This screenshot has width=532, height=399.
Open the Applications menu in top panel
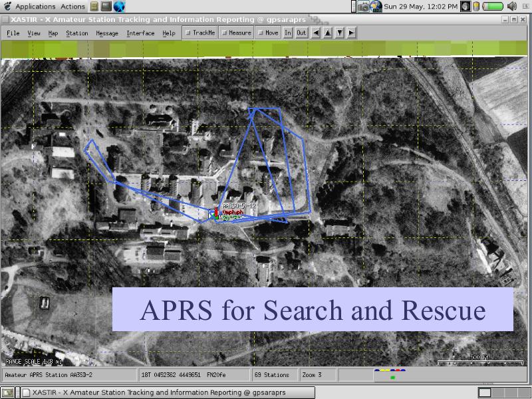click(x=35, y=7)
